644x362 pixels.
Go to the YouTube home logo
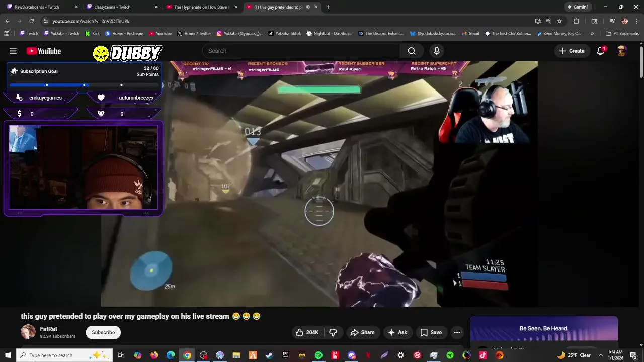[x=44, y=51]
